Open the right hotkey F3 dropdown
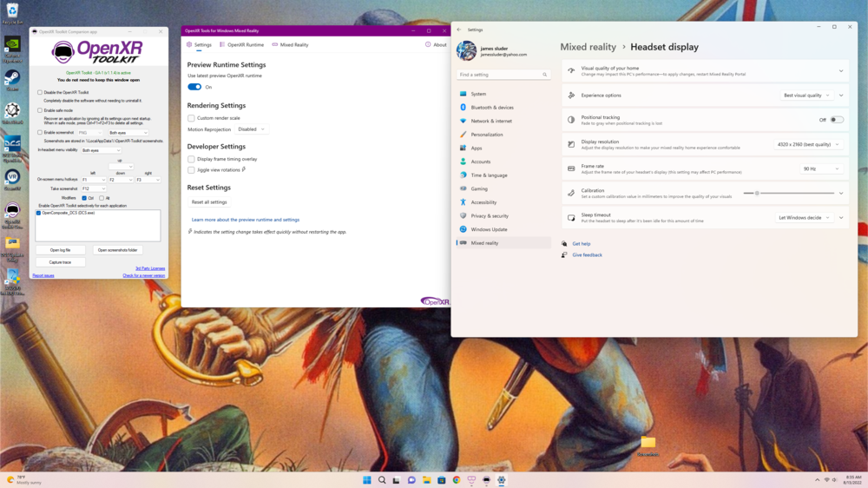 click(x=148, y=180)
